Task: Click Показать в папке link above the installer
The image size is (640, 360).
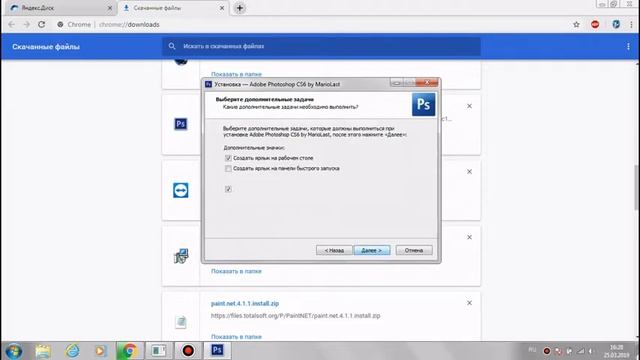Action: 236,74
